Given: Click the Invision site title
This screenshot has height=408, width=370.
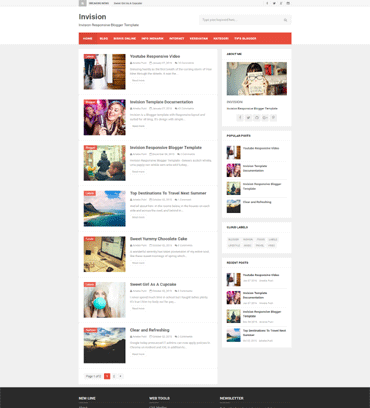Looking at the screenshot, I should (92, 17).
